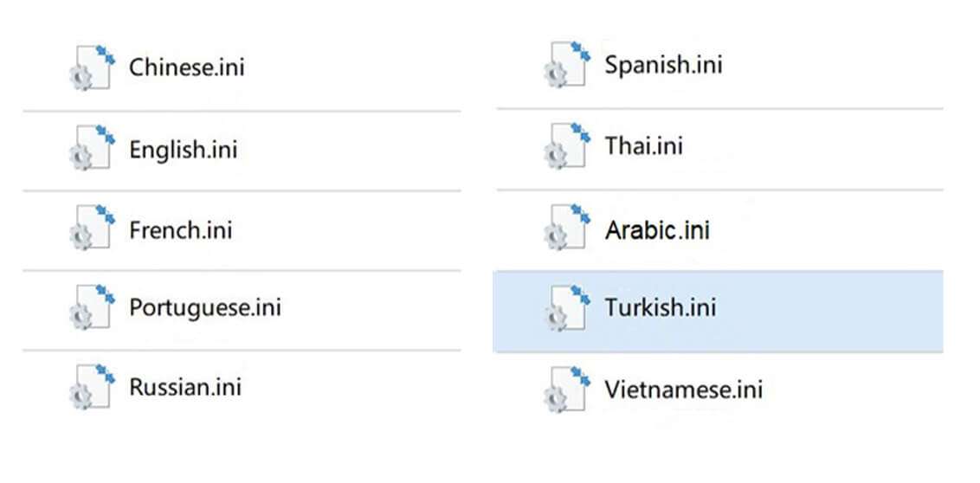Select the Vietnamese.ini file name
Screen dimensions: 980x483
click(x=684, y=389)
